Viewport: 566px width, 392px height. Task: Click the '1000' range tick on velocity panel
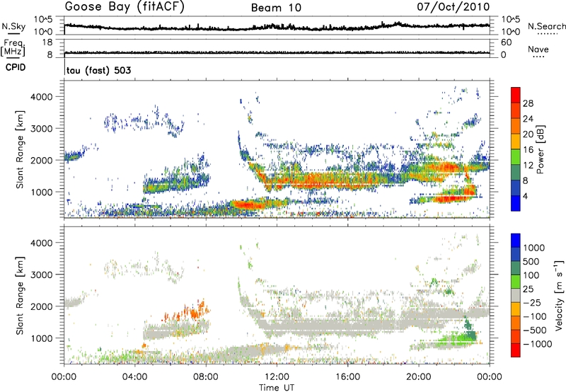click(41, 338)
